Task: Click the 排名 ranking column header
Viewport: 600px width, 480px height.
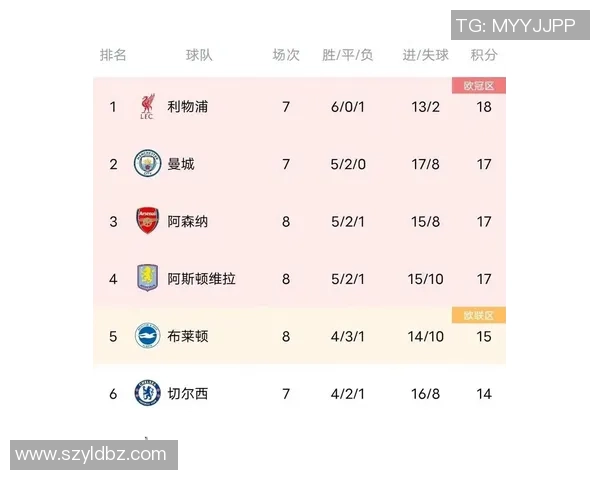Action: pyautogui.click(x=113, y=55)
